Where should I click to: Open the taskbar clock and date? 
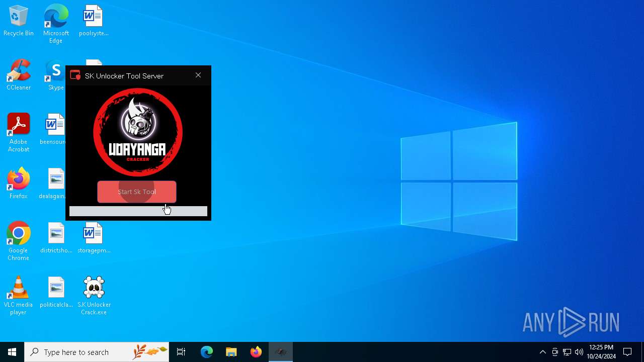601,352
